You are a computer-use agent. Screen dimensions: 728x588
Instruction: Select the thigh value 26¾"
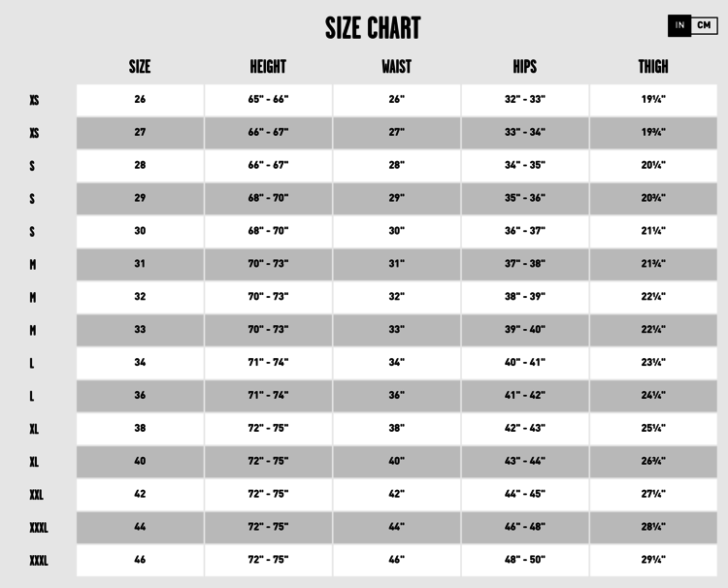(653, 461)
